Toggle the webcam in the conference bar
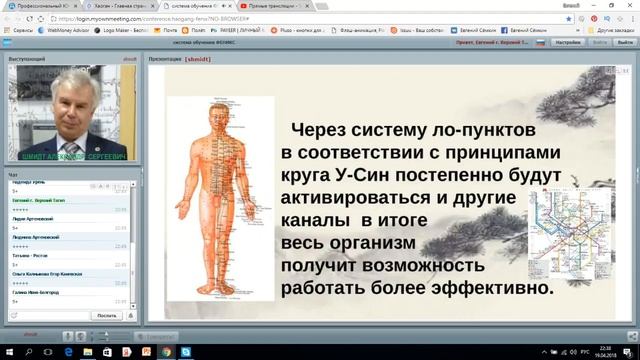 coord(81,336)
